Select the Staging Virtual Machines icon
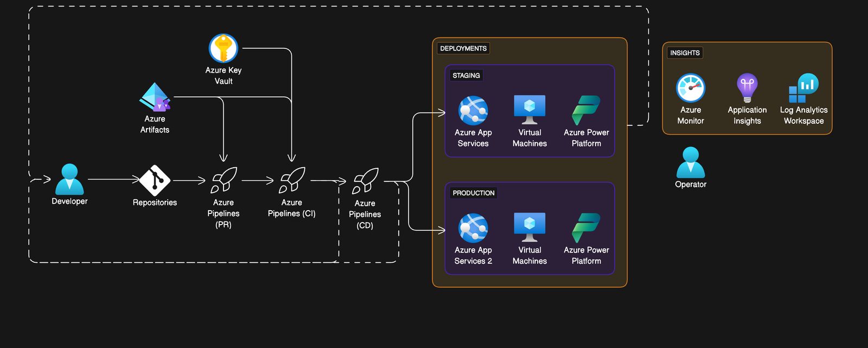Screen dimensions: 868x348 click(x=530, y=110)
